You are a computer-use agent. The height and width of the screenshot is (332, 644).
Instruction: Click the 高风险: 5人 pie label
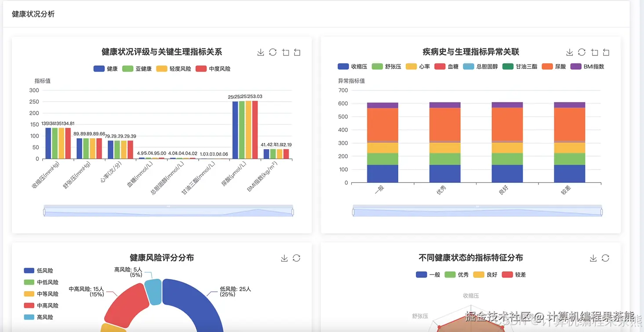128,272
